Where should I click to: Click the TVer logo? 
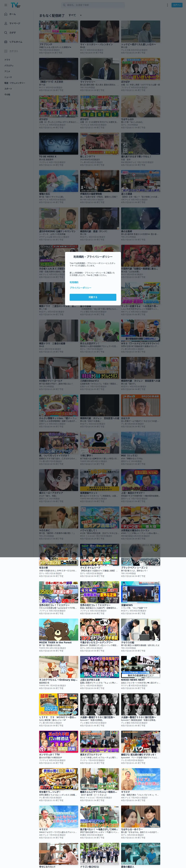[x=15, y=5]
